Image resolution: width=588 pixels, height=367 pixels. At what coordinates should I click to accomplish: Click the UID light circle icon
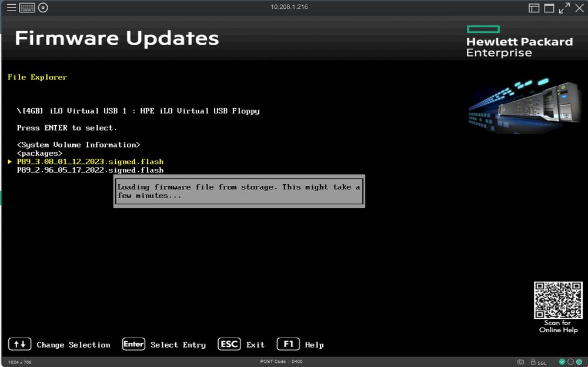(571, 362)
